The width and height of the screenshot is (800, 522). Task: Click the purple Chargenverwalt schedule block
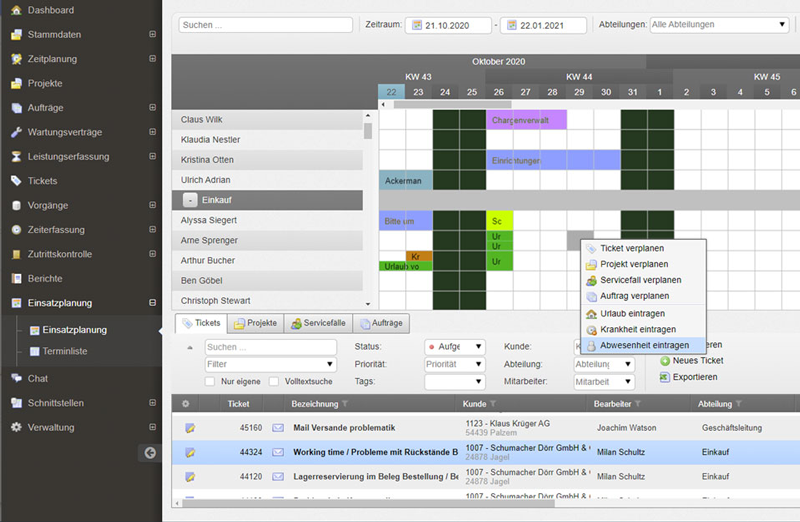pyautogui.click(x=526, y=120)
